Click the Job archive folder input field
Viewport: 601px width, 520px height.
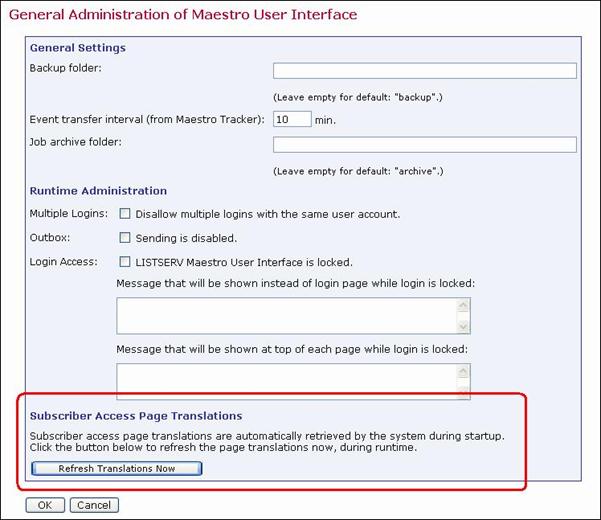coord(425,144)
